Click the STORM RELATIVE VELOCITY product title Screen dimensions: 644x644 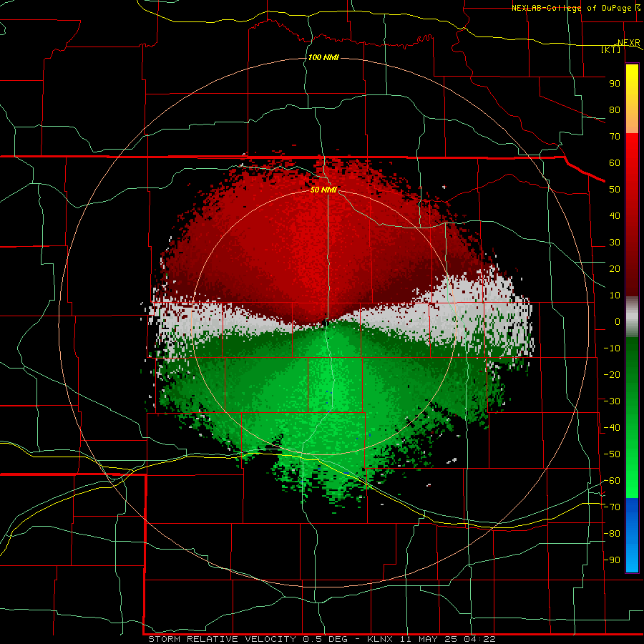pos(223,639)
